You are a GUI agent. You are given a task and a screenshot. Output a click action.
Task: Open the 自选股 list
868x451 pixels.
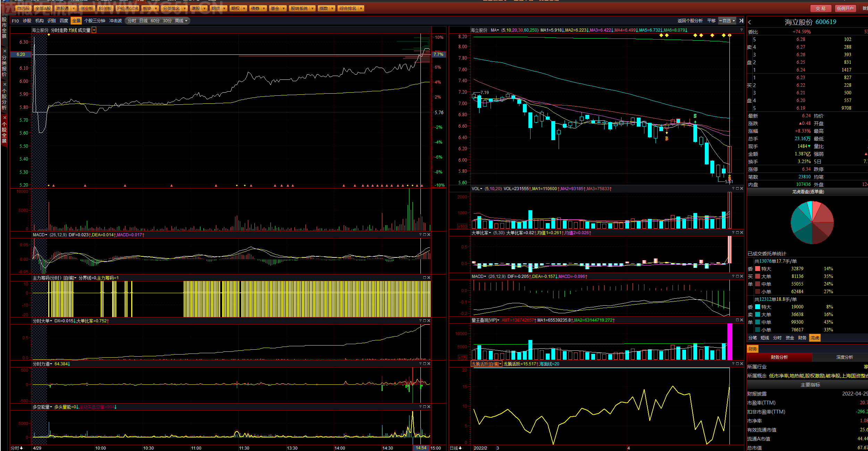pyautogui.click(x=23, y=8)
